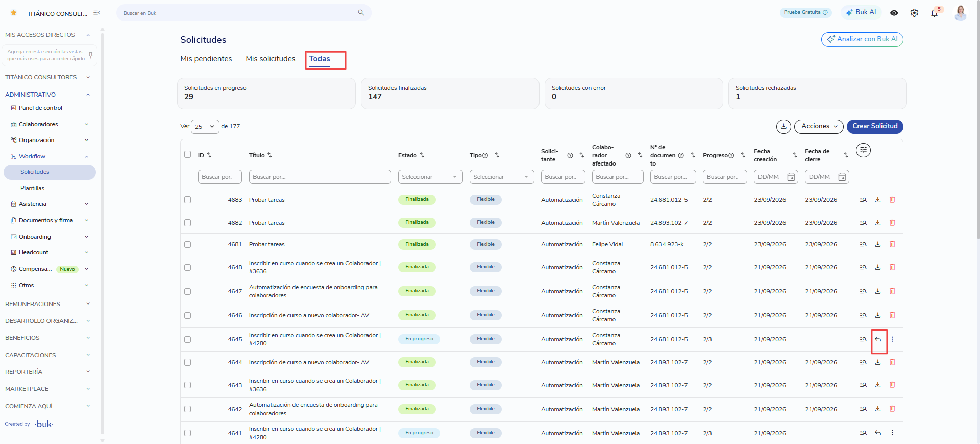
Task: Toggle the select-all header checkbox
Action: [187, 154]
